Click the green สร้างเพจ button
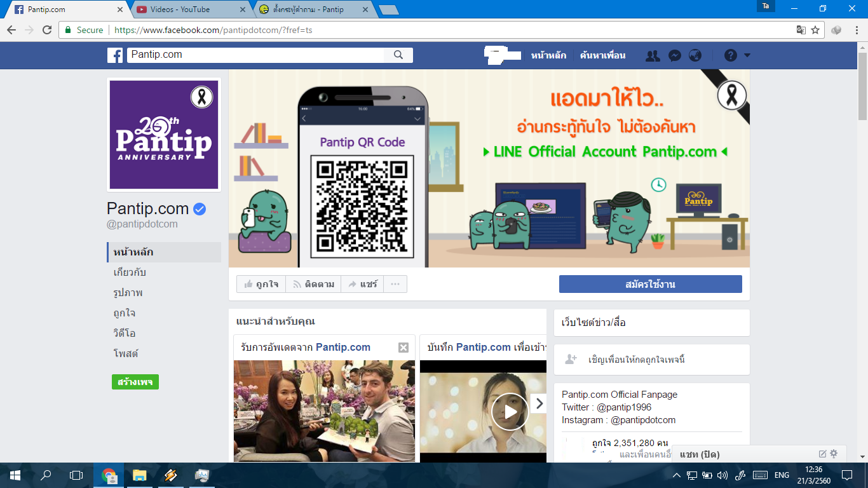 coord(135,382)
